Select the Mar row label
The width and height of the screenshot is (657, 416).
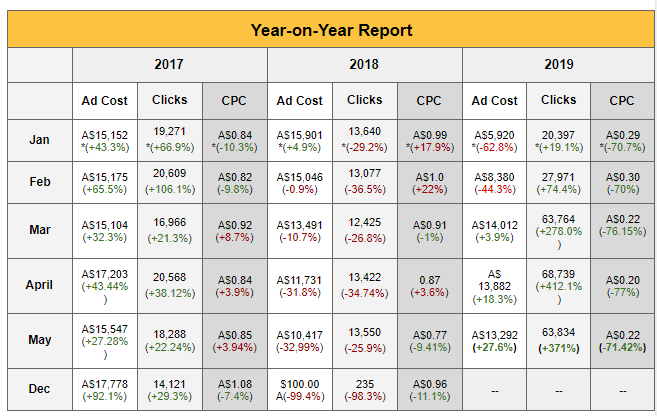click(x=39, y=231)
